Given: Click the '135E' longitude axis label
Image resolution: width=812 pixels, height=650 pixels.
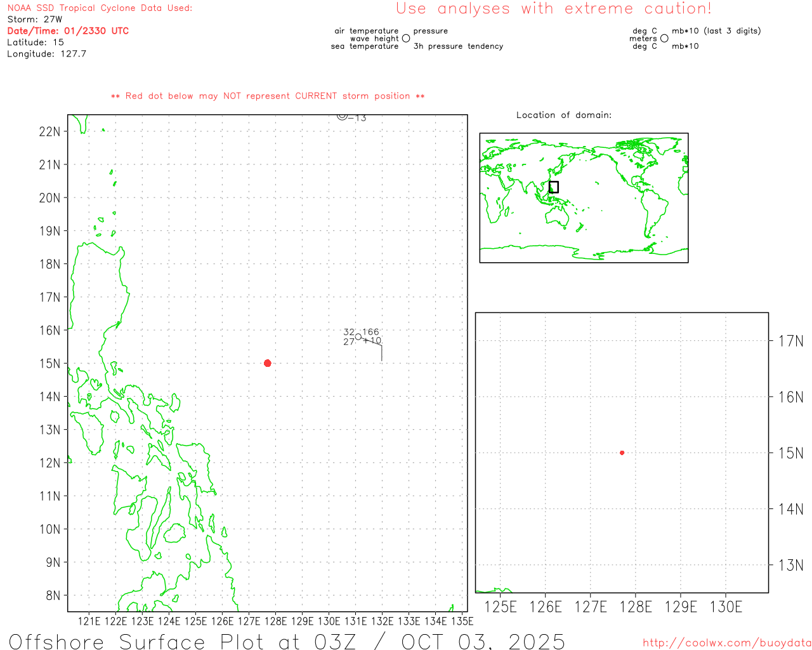Looking at the screenshot, I should [x=462, y=621].
